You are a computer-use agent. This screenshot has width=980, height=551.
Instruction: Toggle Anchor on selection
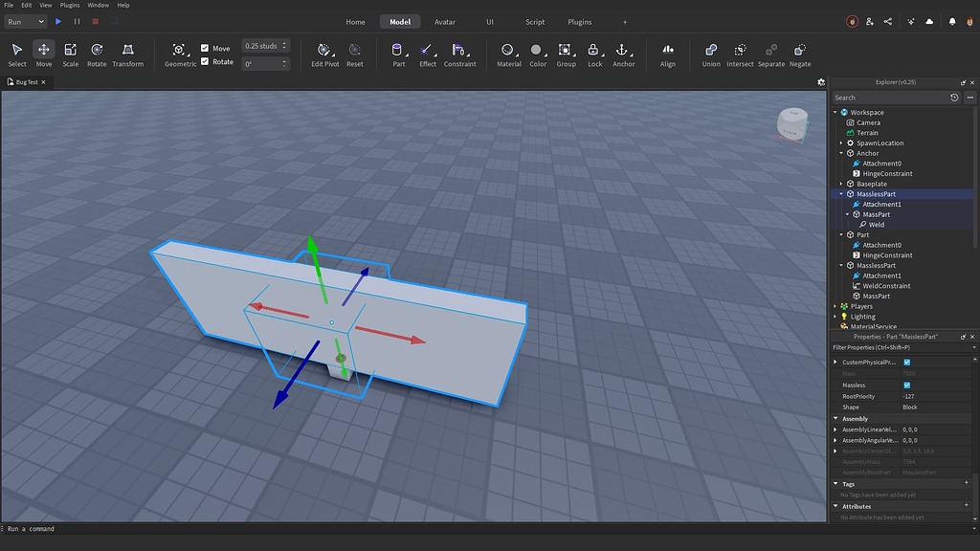(x=623, y=55)
